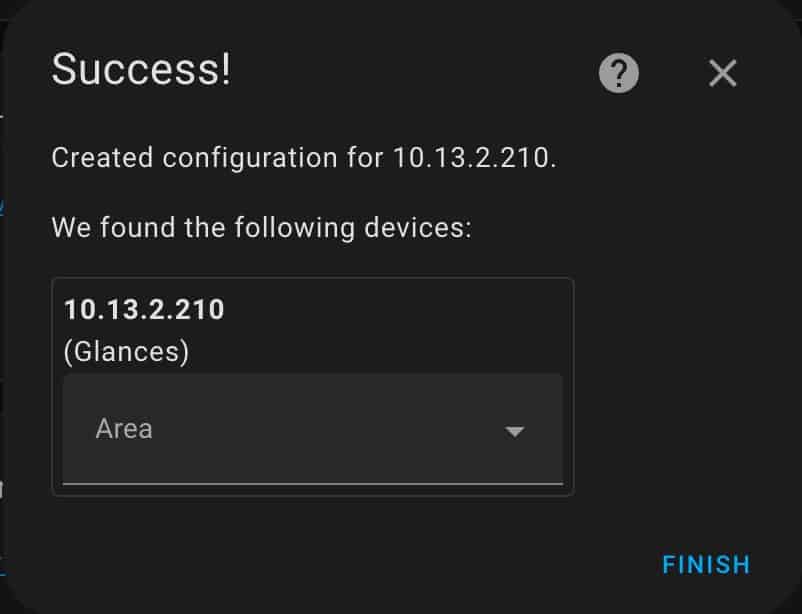Click the We found the following devices text

coord(261,228)
